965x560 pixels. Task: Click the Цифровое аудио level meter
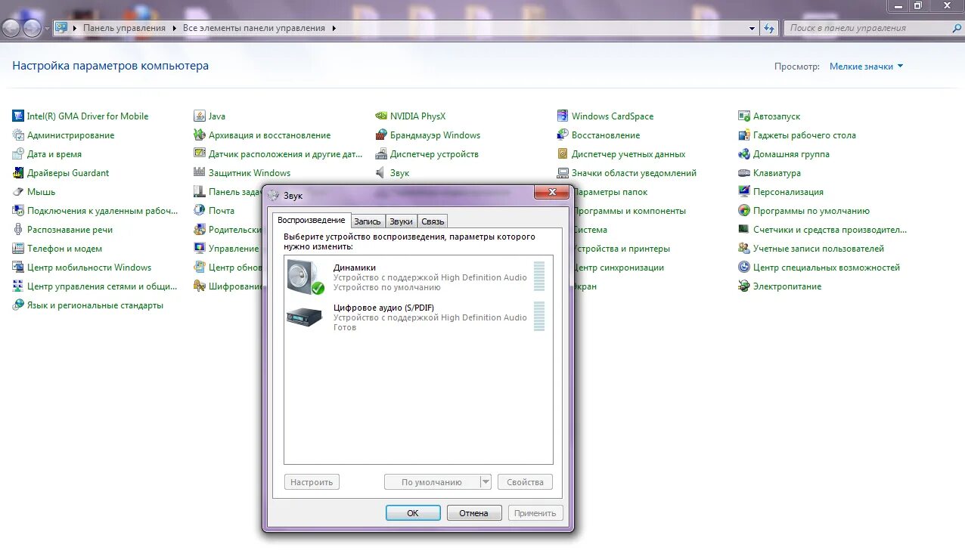tap(538, 316)
